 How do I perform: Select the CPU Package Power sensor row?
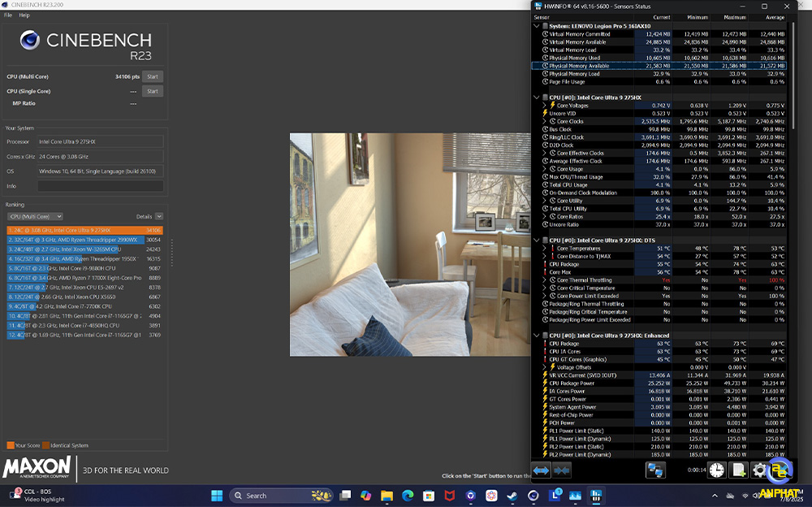click(x=659, y=383)
